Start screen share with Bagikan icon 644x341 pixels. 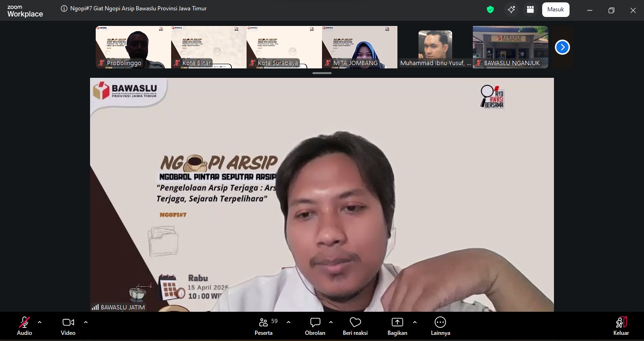point(397,323)
